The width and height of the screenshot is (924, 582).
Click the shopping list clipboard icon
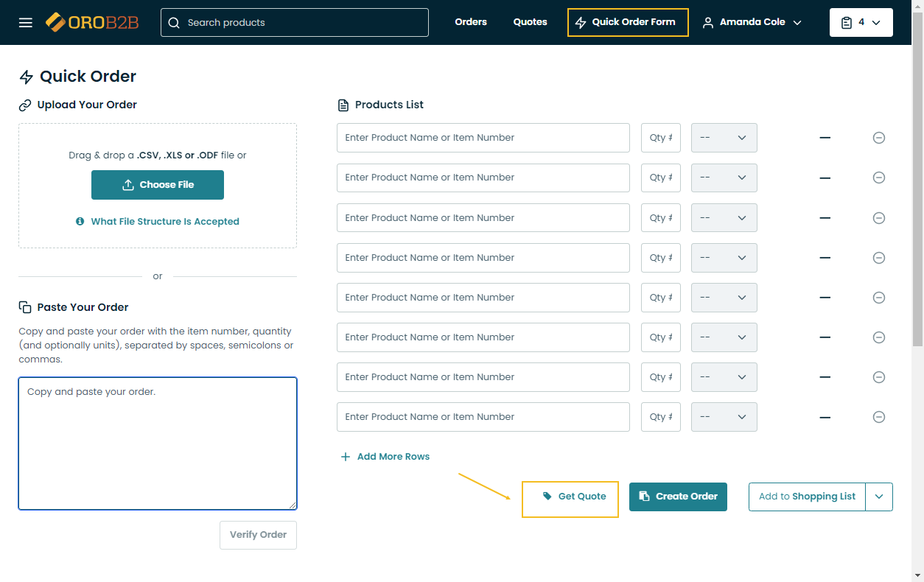point(847,23)
